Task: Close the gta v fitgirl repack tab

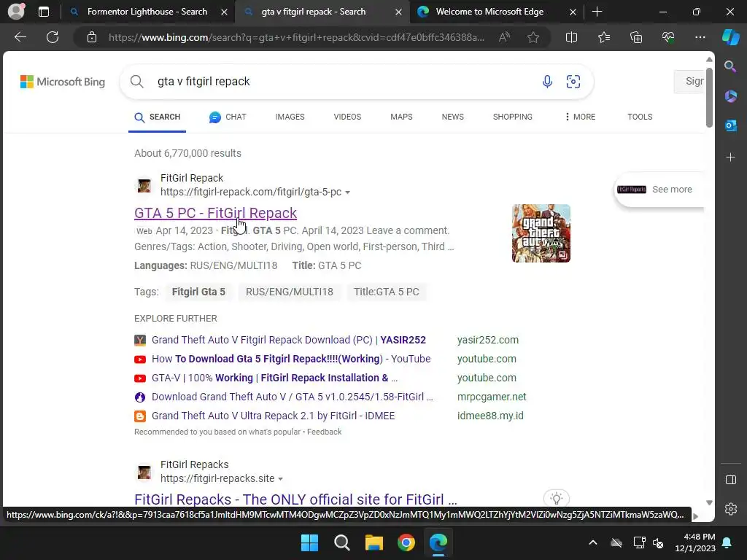Action: tap(398, 12)
